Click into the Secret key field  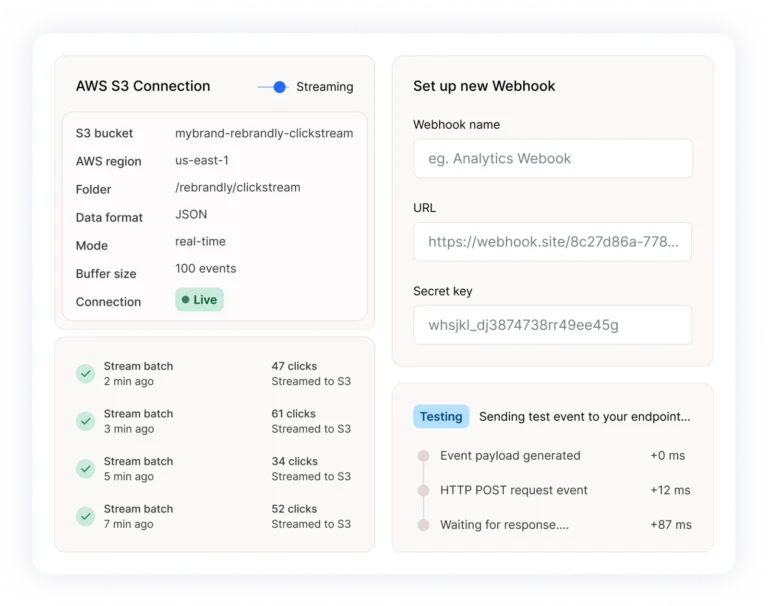coord(552,325)
